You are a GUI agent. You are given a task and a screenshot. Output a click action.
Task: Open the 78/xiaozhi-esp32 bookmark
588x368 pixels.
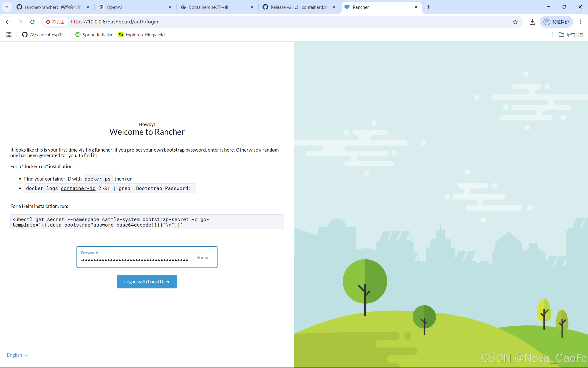pos(45,35)
